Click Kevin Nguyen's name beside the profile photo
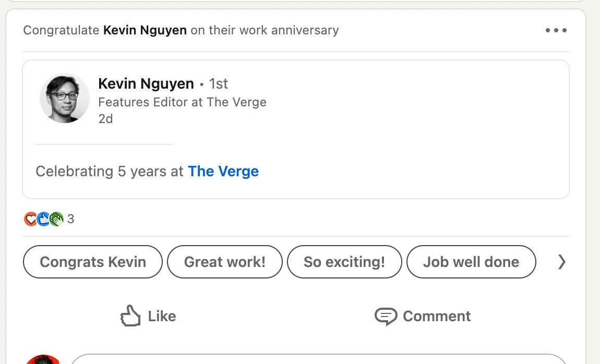 pyautogui.click(x=146, y=83)
